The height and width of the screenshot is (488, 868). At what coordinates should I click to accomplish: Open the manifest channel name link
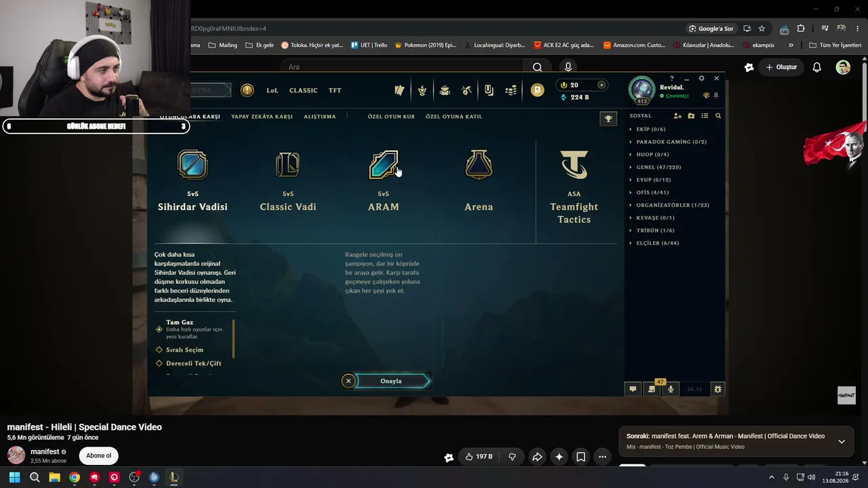point(45,451)
